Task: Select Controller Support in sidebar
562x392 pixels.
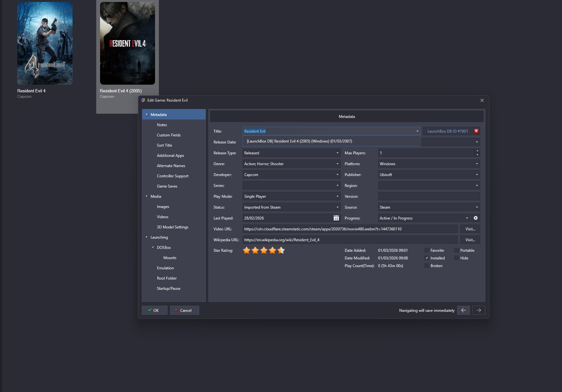Action: click(x=172, y=176)
